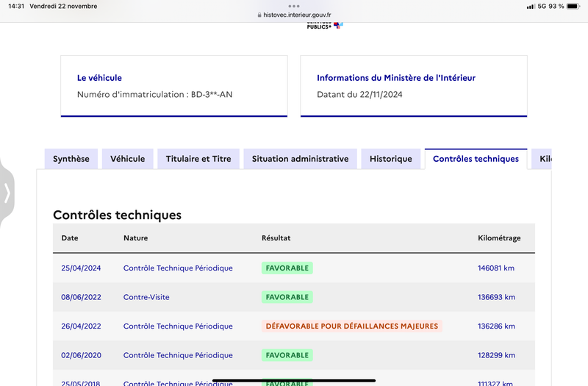Tap the cellular signal bars icon
This screenshot has width=588, height=386.
pyautogui.click(x=531, y=7)
